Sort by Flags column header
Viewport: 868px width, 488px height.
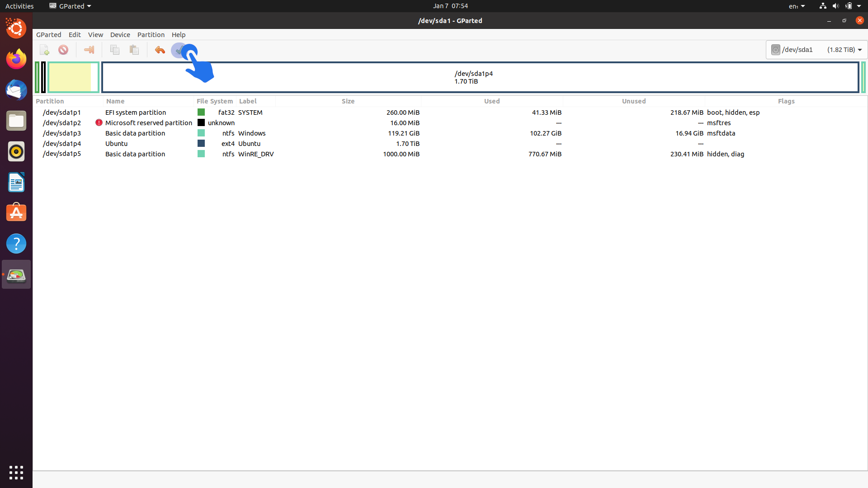[786, 101]
